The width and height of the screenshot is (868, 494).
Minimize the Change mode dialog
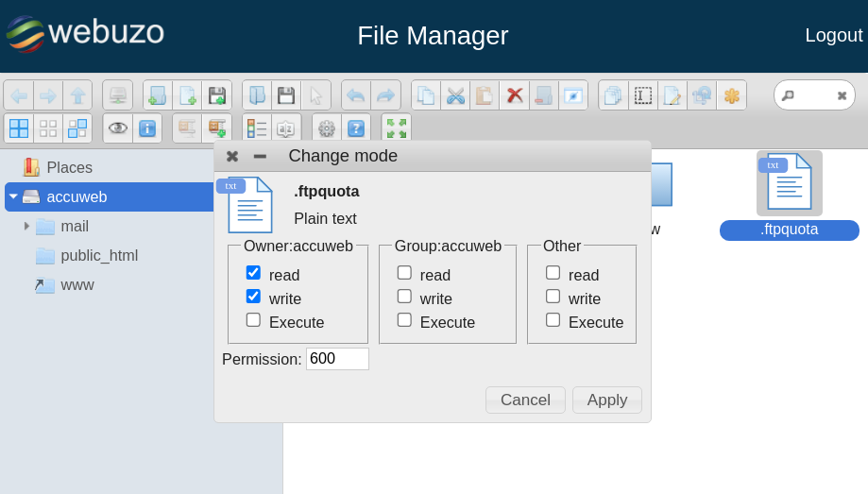[260, 156]
